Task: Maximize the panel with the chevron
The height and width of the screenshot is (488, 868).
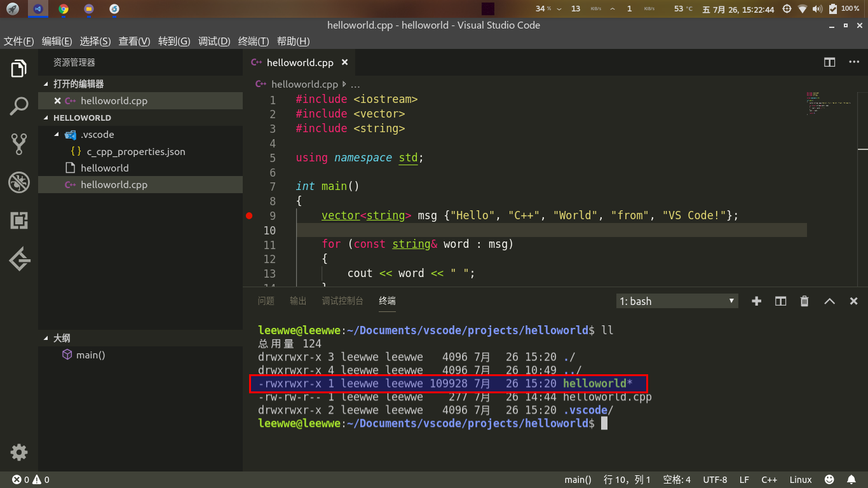Action: coord(829,301)
